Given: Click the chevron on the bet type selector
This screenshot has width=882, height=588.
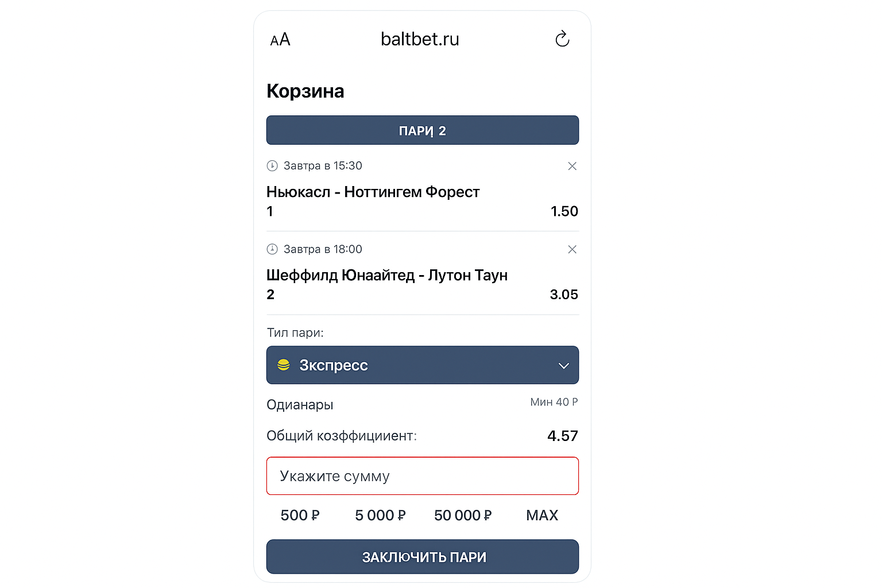Looking at the screenshot, I should [x=563, y=365].
